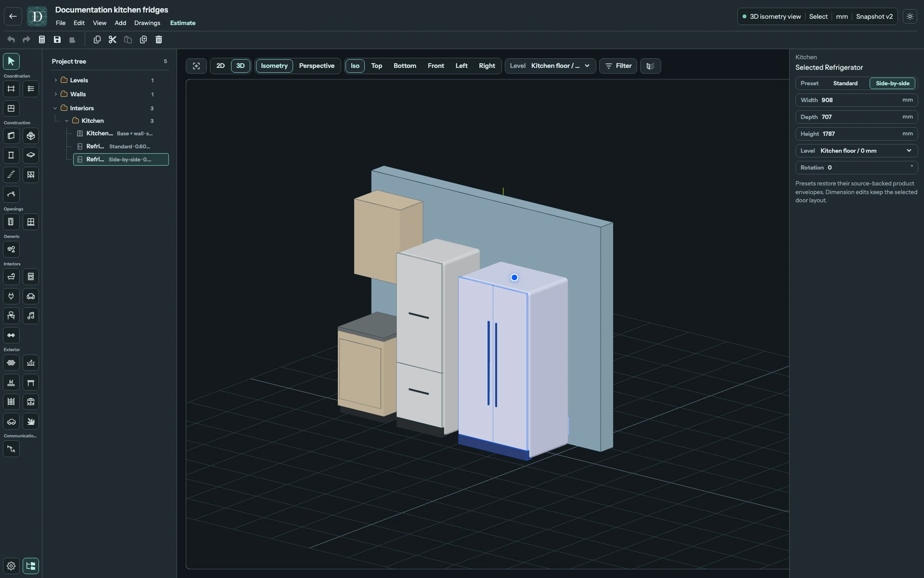Open the Drawings menu
924x578 pixels.
[x=147, y=23]
